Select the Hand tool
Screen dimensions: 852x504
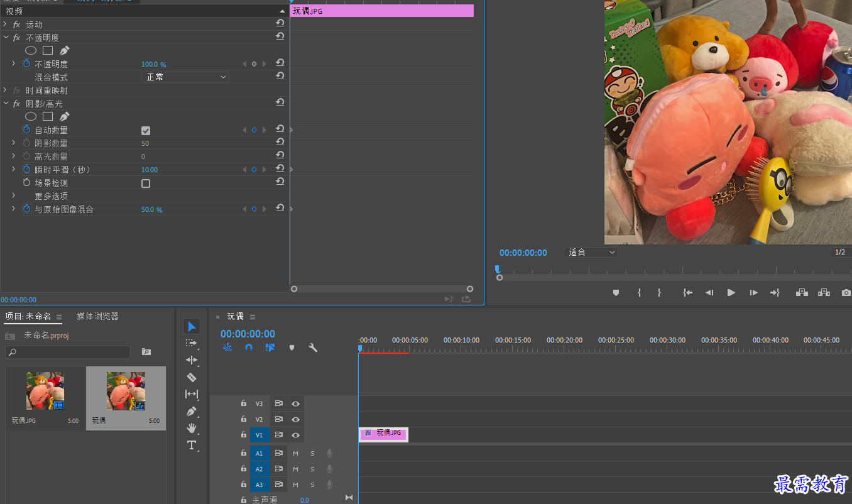tap(192, 428)
